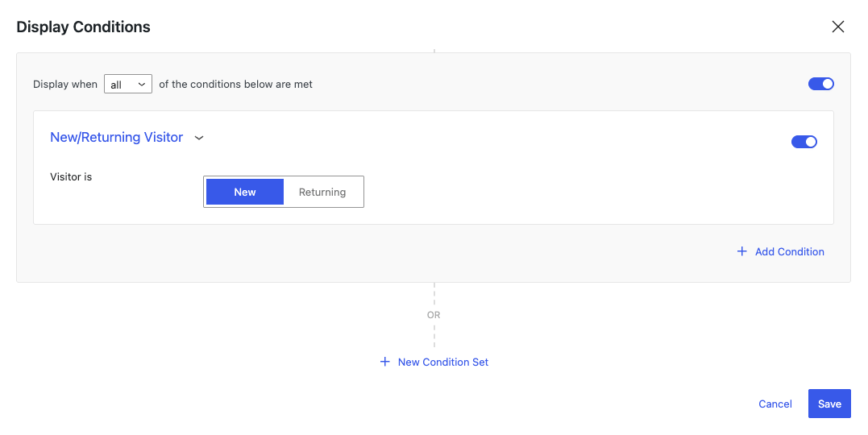Cancel the display condition changes
868x435 pixels.
click(775, 404)
